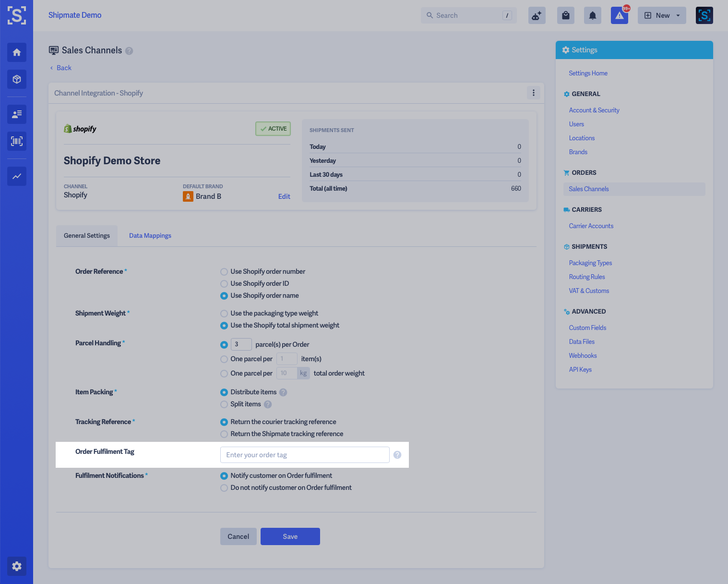Open the Contacts address book sidebar icon

click(x=17, y=114)
